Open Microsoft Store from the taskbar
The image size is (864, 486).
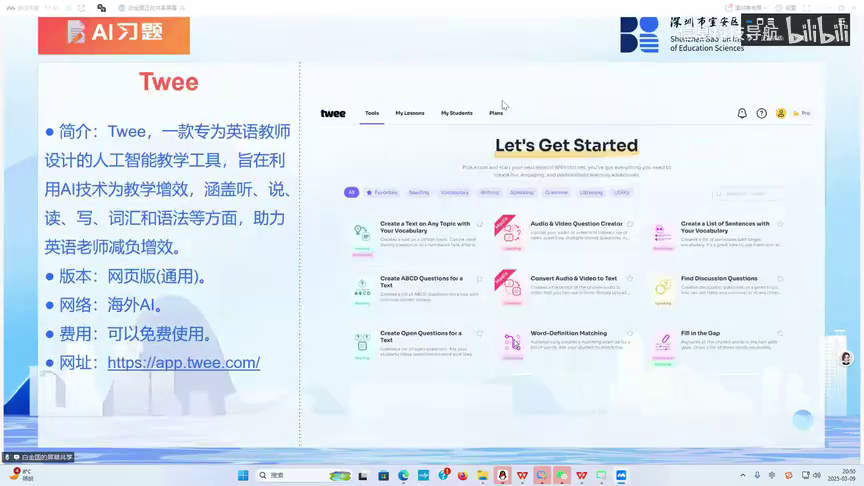tap(384, 475)
